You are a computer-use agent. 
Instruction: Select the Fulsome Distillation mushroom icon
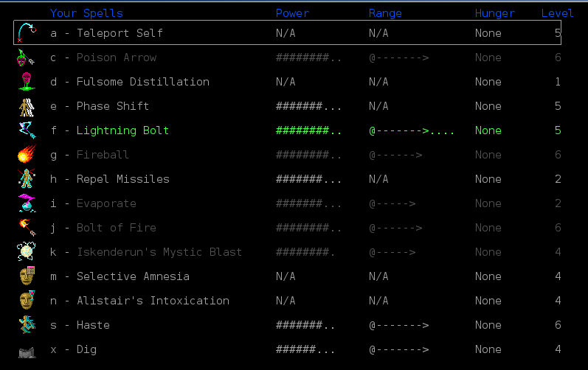pos(27,82)
